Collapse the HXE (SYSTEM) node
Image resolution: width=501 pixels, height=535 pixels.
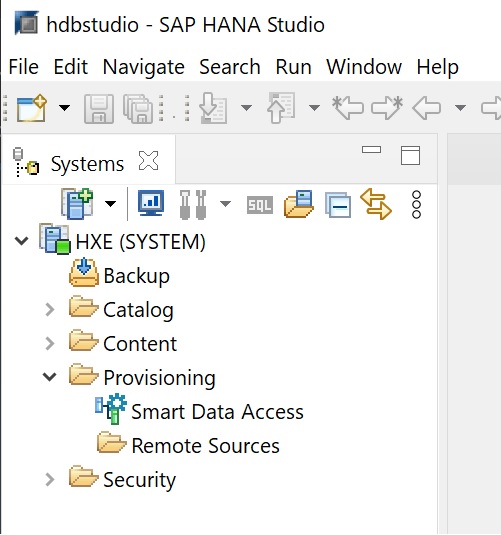tap(22, 241)
